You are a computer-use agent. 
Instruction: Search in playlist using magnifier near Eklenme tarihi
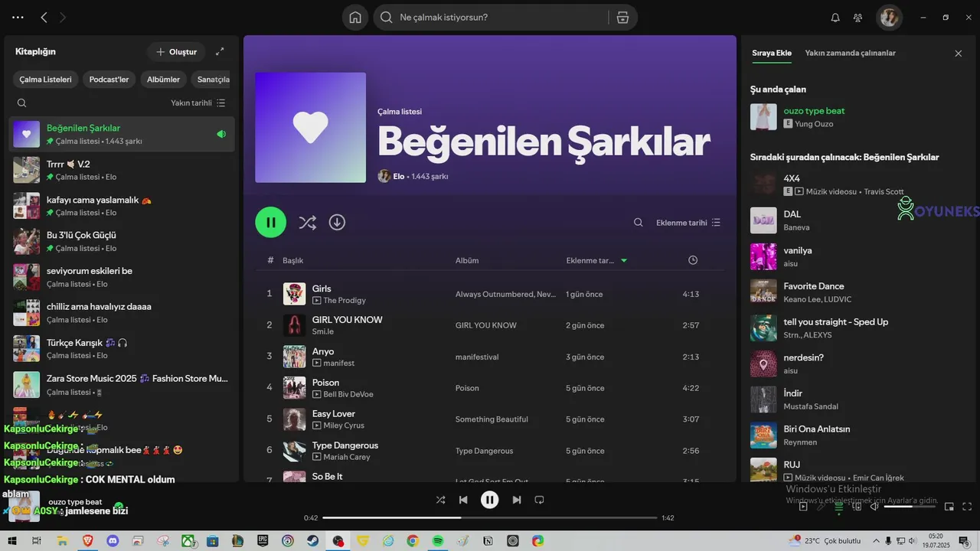(x=638, y=223)
